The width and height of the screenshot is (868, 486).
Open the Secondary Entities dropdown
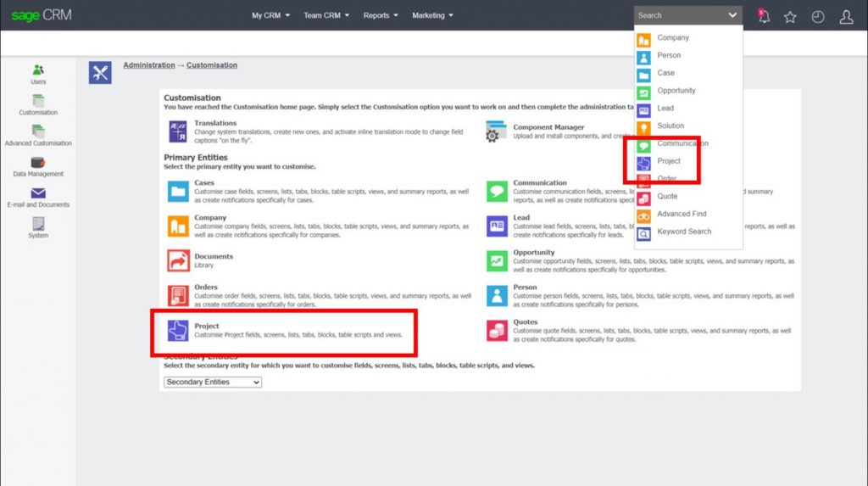click(x=213, y=382)
